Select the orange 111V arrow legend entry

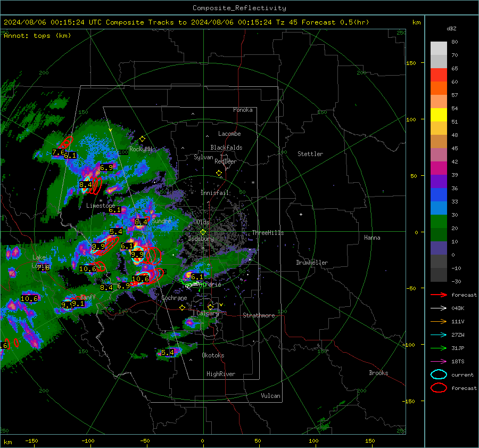[x=439, y=321]
